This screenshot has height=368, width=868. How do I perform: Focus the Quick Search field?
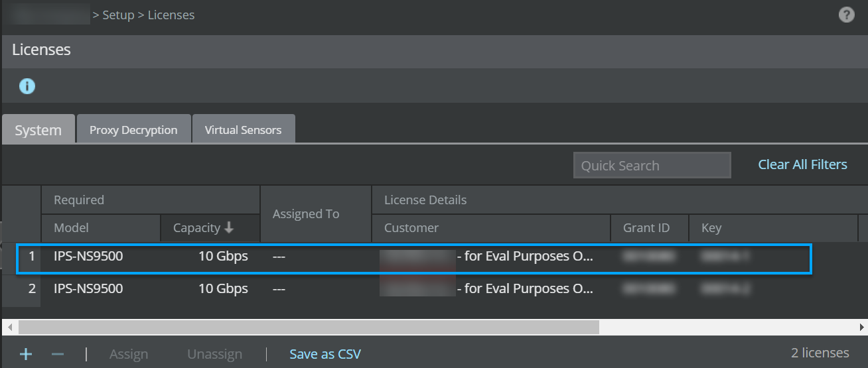pyautogui.click(x=652, y=165)
